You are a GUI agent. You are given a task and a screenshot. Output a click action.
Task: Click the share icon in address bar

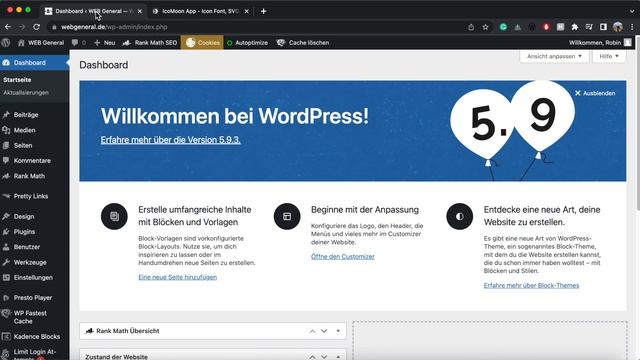[x=471, y=27]
